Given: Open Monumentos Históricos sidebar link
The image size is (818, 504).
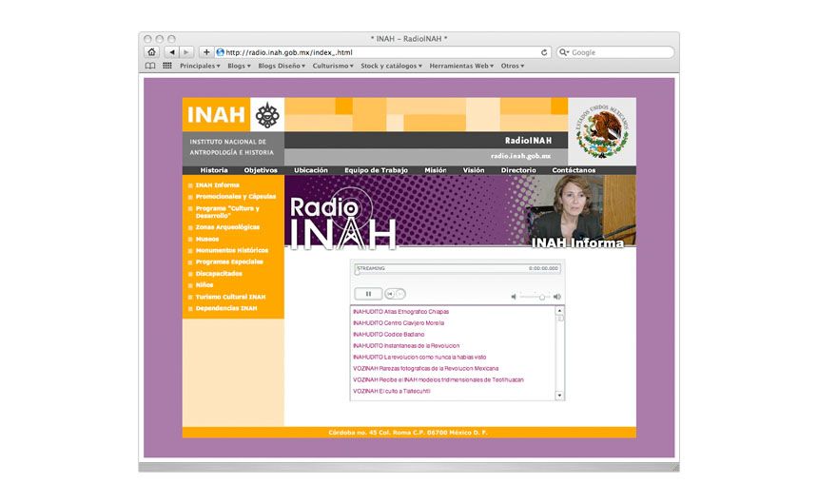Looking at the screenshot, I should [232, 250].
